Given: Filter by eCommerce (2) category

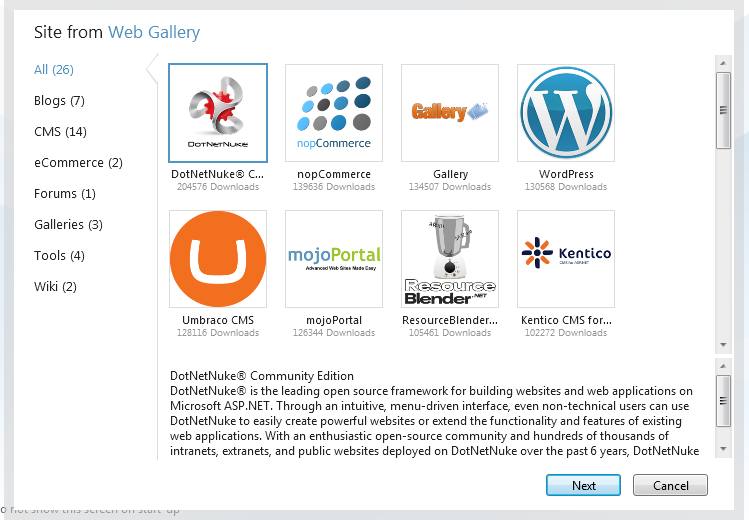Looking at the screenshot, I should [78, 163].
